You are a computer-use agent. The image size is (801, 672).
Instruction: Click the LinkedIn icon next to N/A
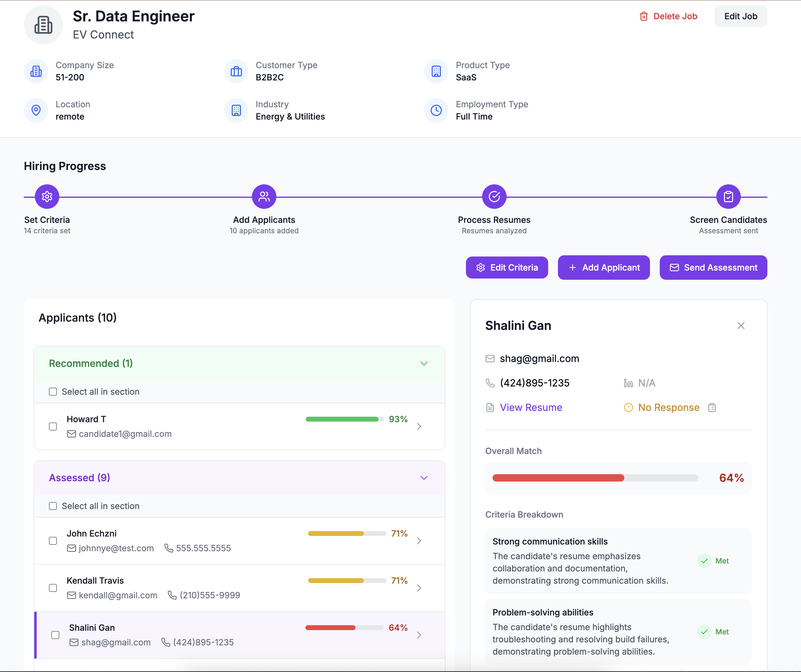(628, 383)
